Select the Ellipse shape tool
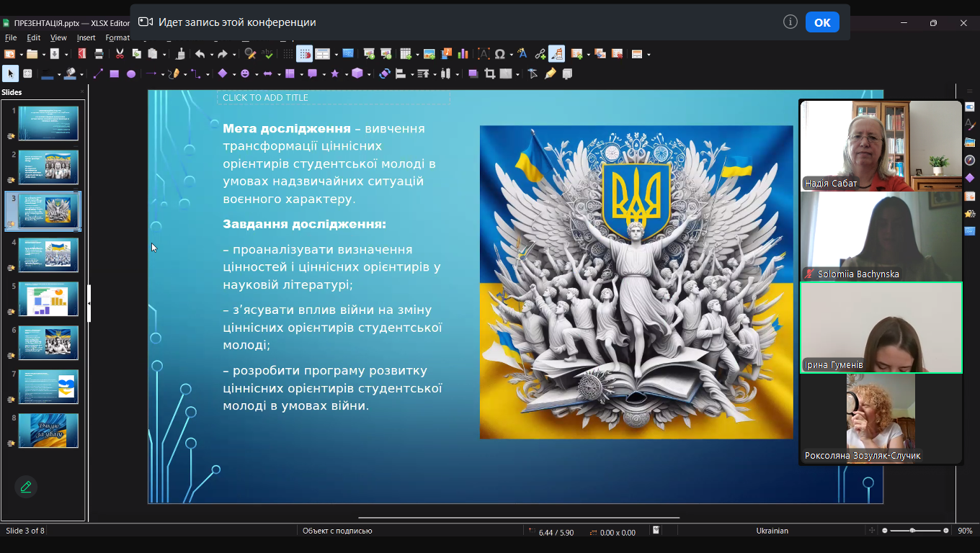980x553 pixels. point(131,73)
